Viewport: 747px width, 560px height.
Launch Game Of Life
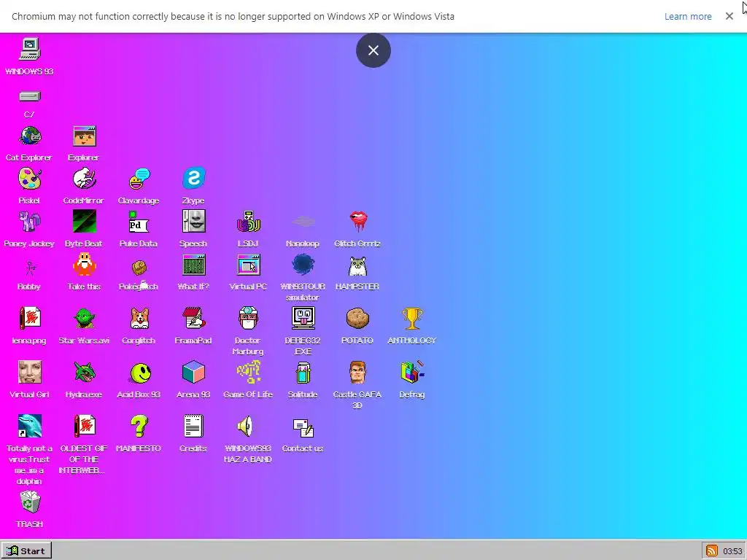coord(248,372)
